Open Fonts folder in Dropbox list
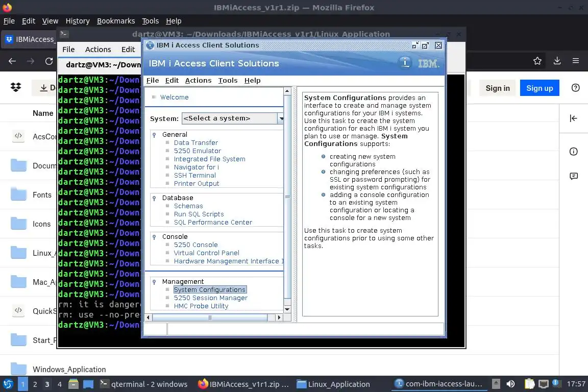Screen dimensions: 588x392 [42, 195]
